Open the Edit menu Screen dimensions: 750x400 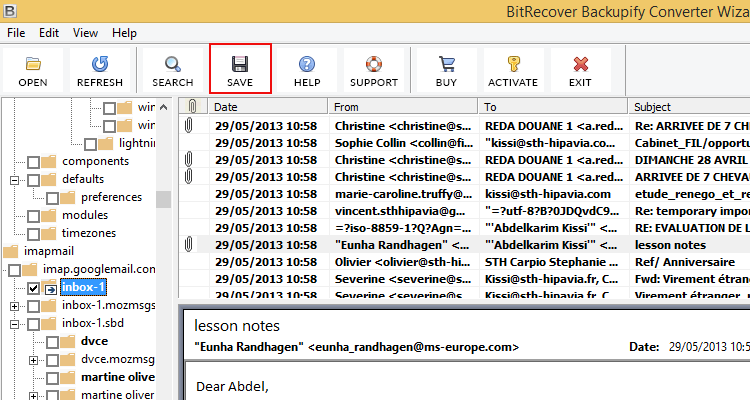click(49, 33)
